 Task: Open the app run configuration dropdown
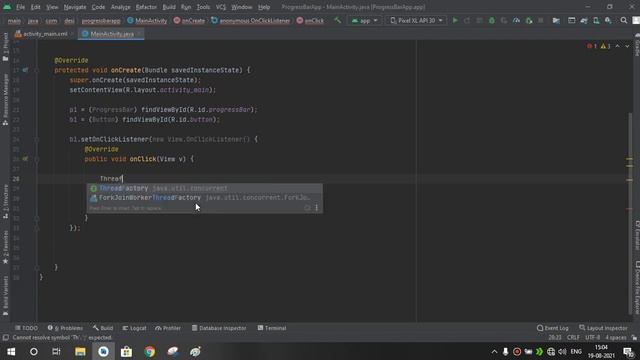click(364, 20)
